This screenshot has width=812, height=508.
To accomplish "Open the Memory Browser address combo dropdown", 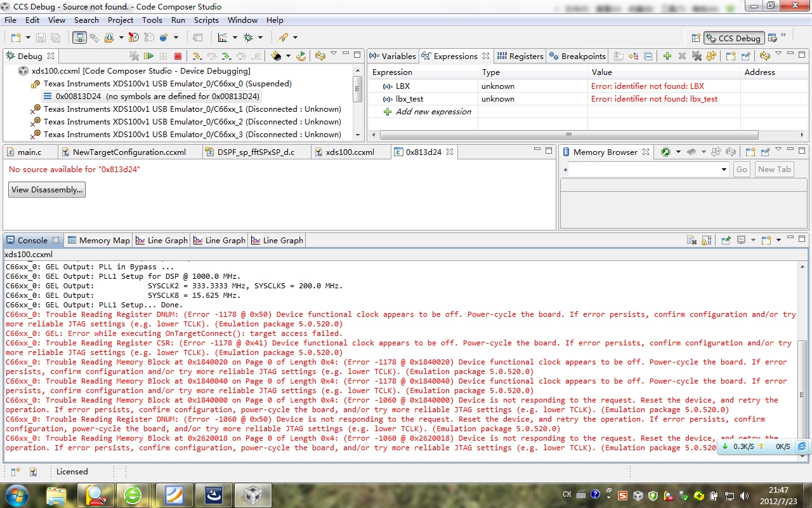I will (x=724, y=170).
